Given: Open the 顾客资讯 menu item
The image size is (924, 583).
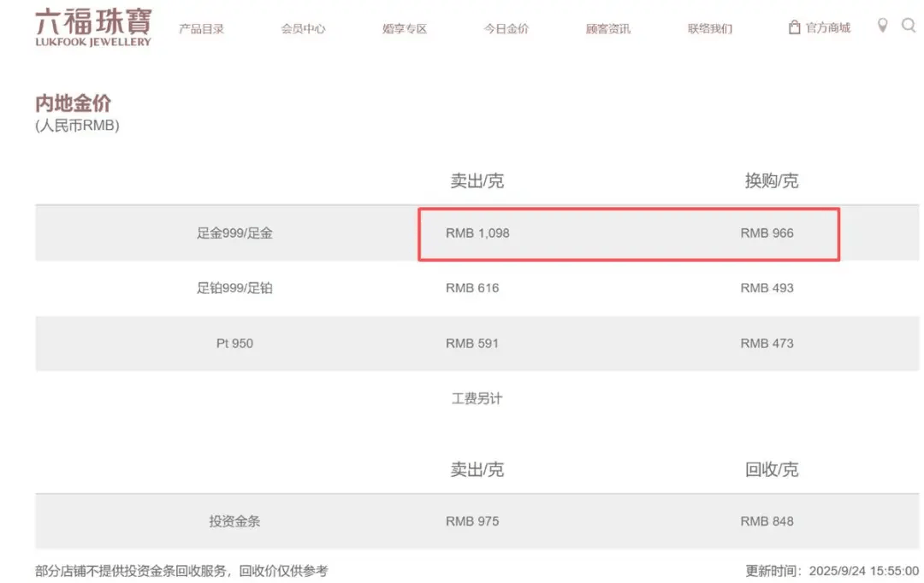Looking at the screenshot, I should click(608, 28).
